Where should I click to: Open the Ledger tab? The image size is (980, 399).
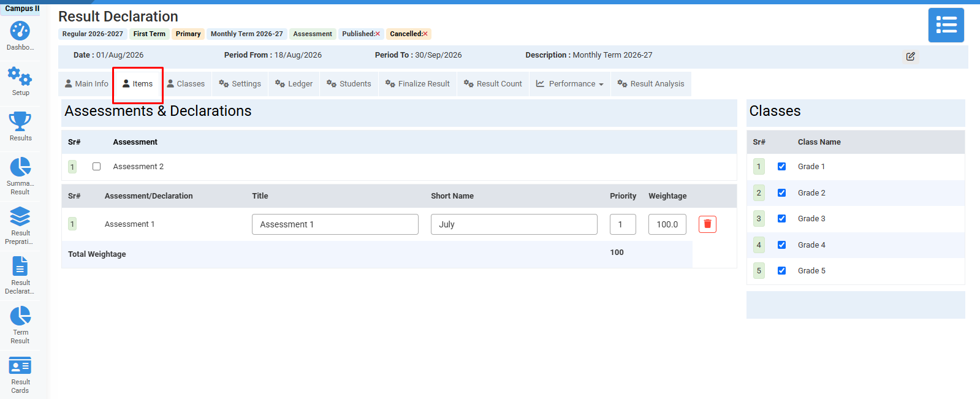pyautogui.click(x=294, y=84)
